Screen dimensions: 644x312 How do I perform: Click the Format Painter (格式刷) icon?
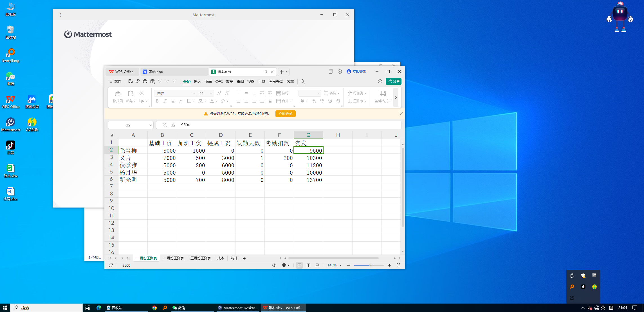coord(118,93)
